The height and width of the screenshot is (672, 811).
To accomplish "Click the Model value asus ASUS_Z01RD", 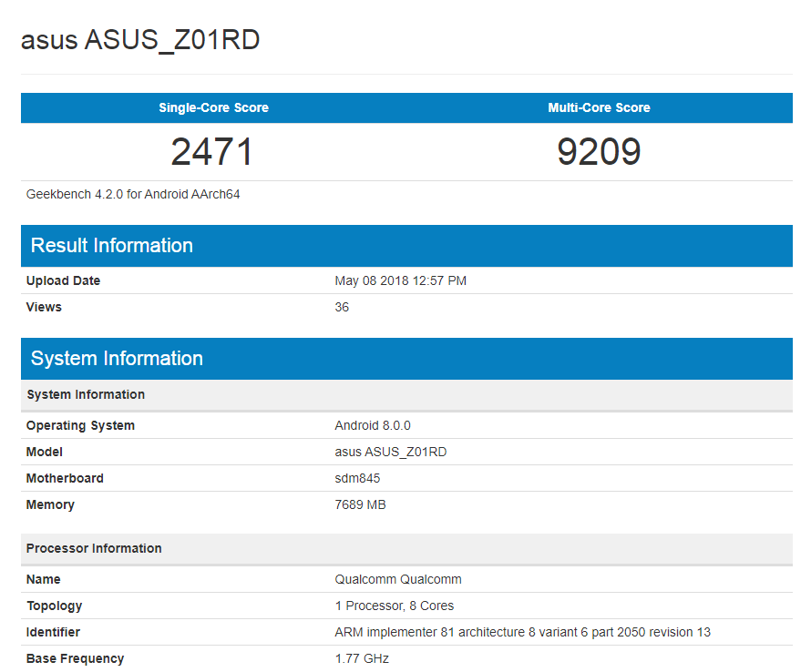I will point(393,452).
